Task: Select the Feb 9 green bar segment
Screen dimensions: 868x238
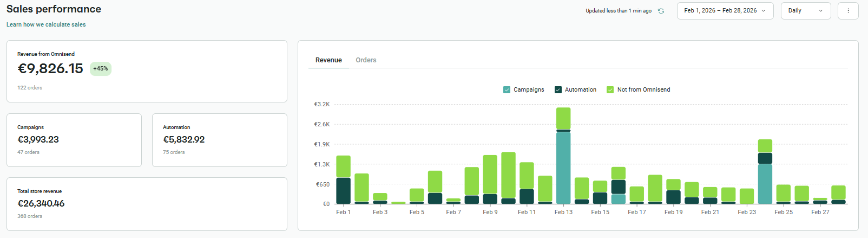Action: (x=490, y=175)
